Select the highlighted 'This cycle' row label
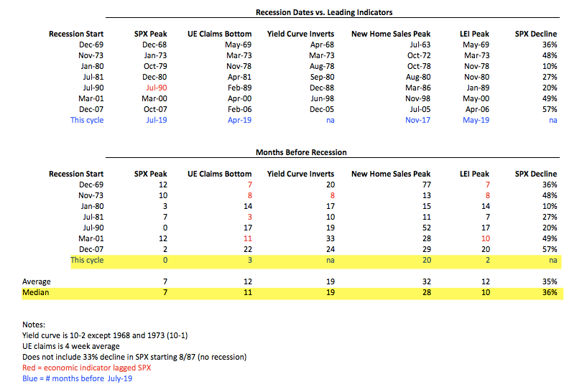The height and width of the screenshot is (392, 587). pyautogui.click(x=87, y=261)
